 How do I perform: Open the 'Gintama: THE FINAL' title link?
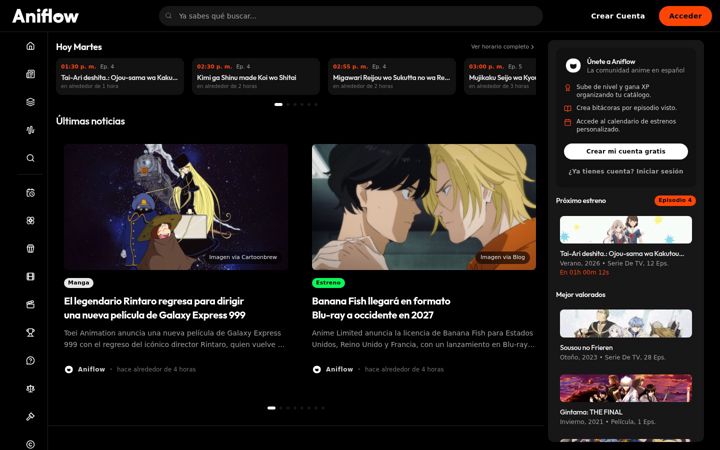pos(591,412)
